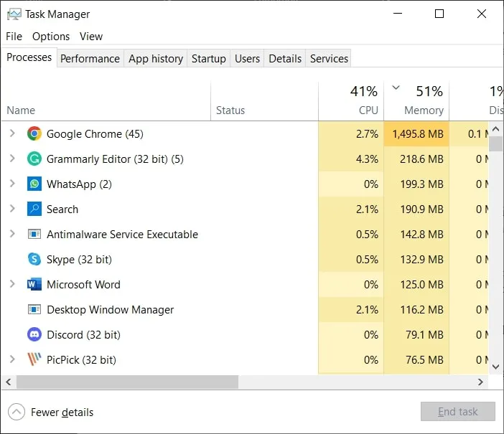The image size is (504, 434).
Task: Collapse view with Fewer details
Action: click(x=52, y=412)
